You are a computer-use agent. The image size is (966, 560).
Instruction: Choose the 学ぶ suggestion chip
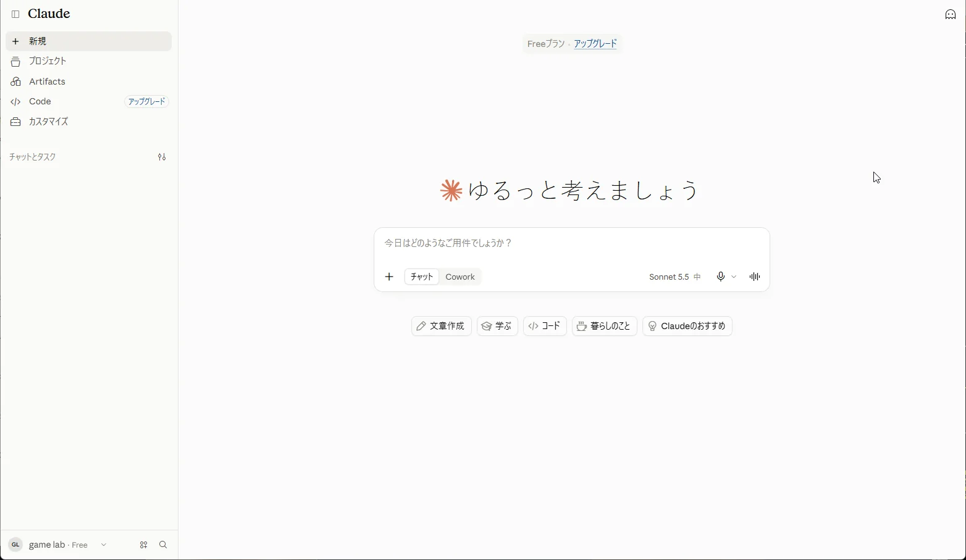click(x=497, y=326)
